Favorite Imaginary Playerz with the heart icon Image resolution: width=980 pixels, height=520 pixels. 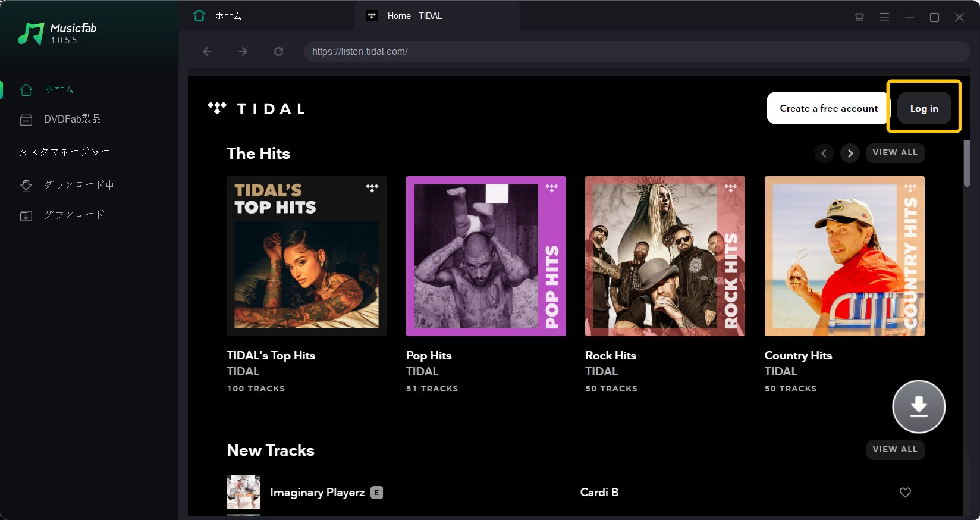[905, 493]
